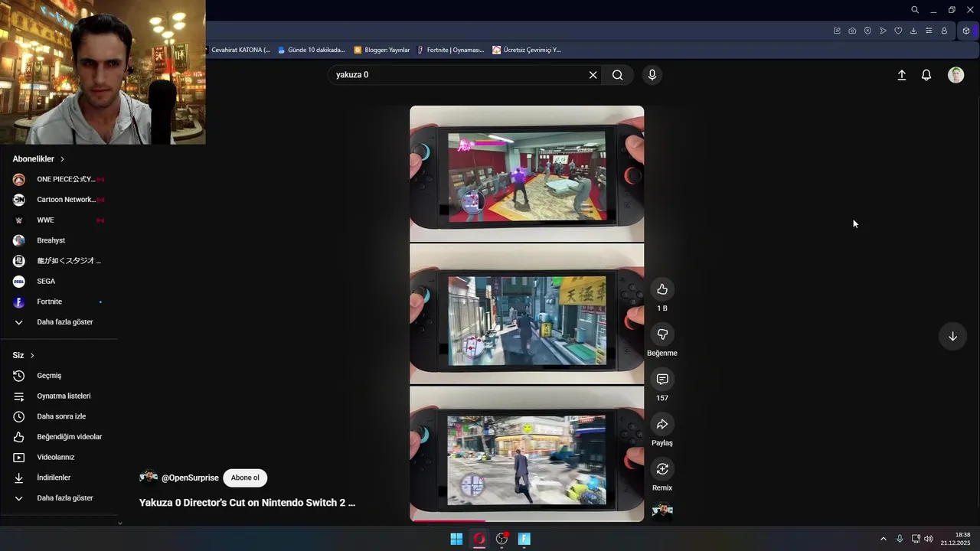Viewport: 980px width, 551px height.
Task: Open the taskbar volume speaker icon
Action: tap(929, 539)
